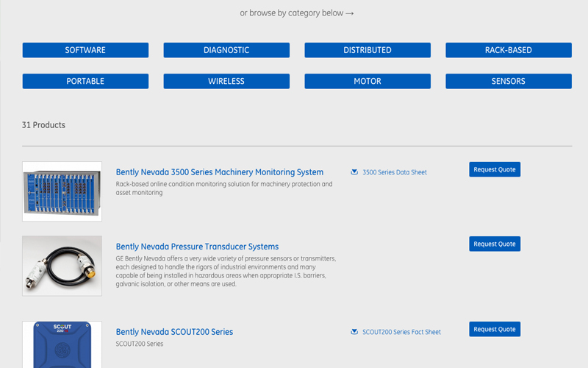Open Bently Nevada 3500 Series Machinery Monitoring System
This screenshot has width=588, height=368.
coord(219,172)
